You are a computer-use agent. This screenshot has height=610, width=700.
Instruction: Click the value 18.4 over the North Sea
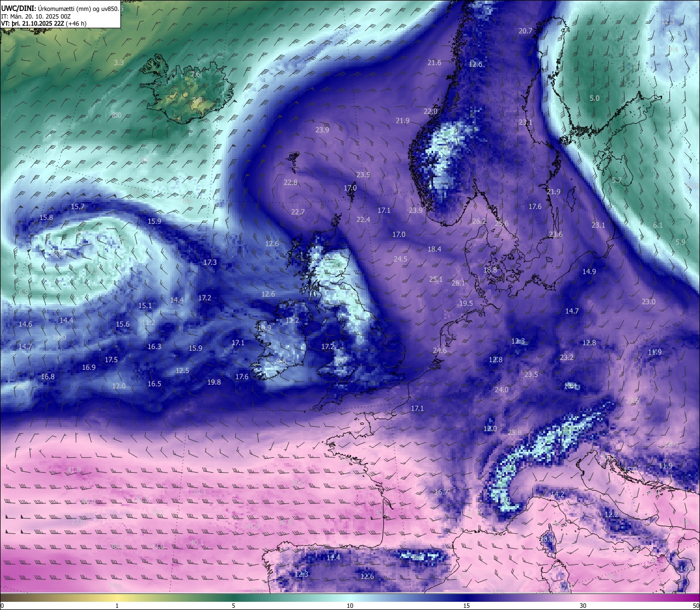pos(434,249)
